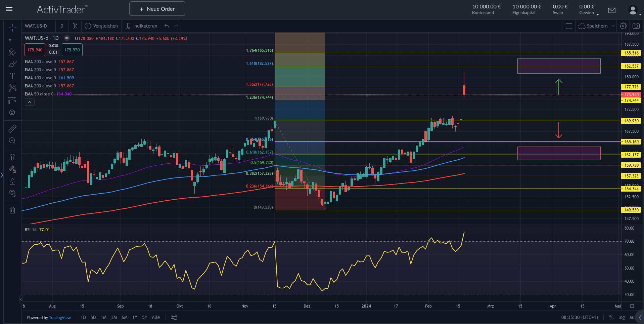Take a chart snapshot with camera icon
Viewport: 644px width, 324px height.
pyautogui.click(x=636, y=26)
